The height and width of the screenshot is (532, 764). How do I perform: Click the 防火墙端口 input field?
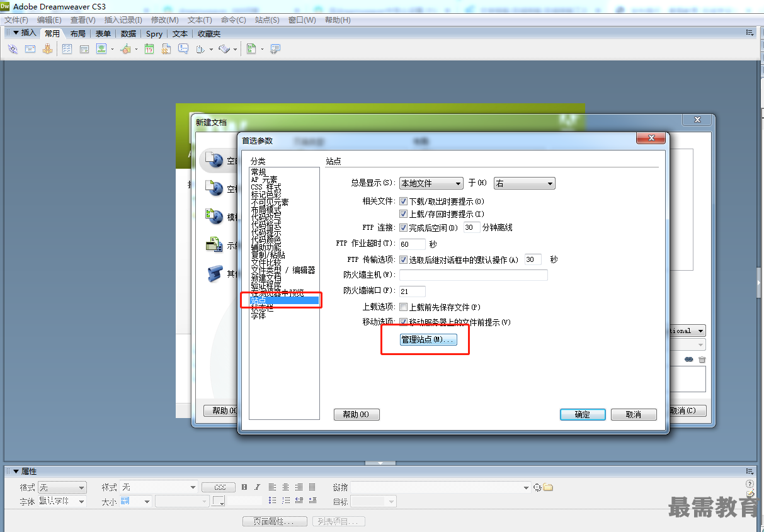(x=413, y=291)
